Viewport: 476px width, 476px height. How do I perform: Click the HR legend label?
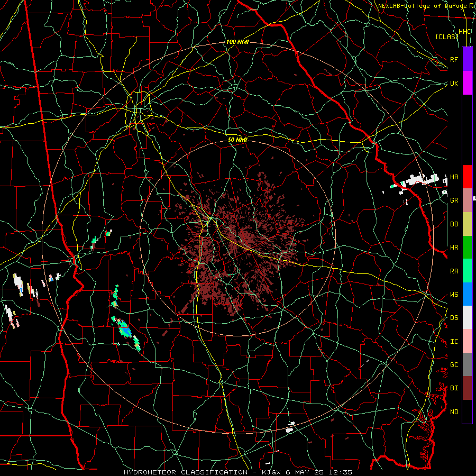[x=454, y=248]
